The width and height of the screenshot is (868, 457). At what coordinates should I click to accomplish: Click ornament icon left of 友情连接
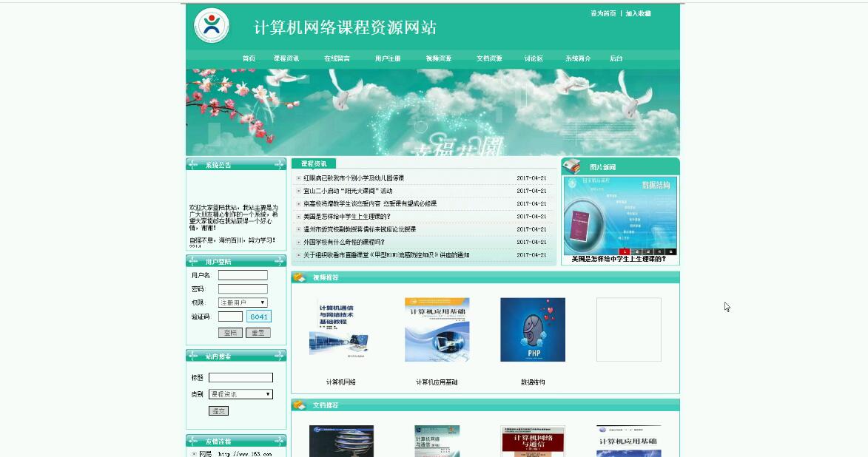pos(193,441)
